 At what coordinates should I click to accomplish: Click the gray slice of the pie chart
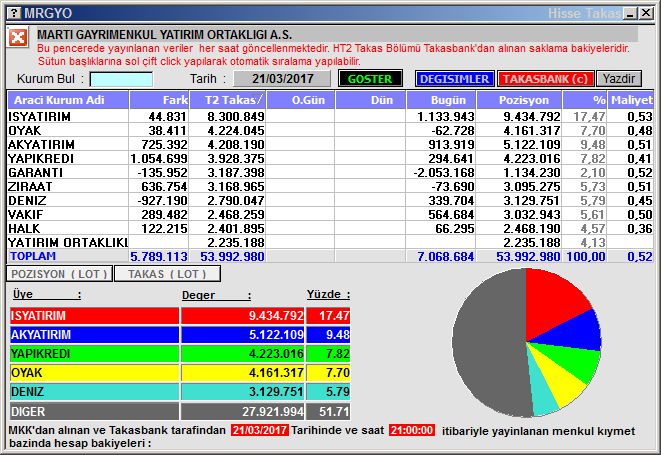pos(489,342)
